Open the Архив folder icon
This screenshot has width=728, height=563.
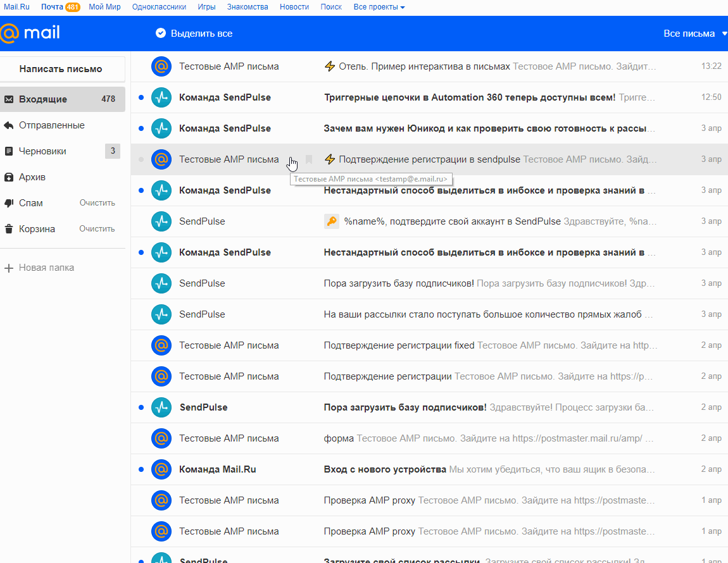click(x=9, y=177)
